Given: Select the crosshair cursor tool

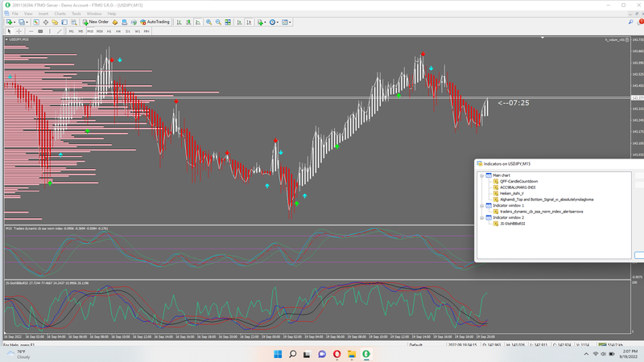Looking at the screenshot, I should (x=19, y=31).
